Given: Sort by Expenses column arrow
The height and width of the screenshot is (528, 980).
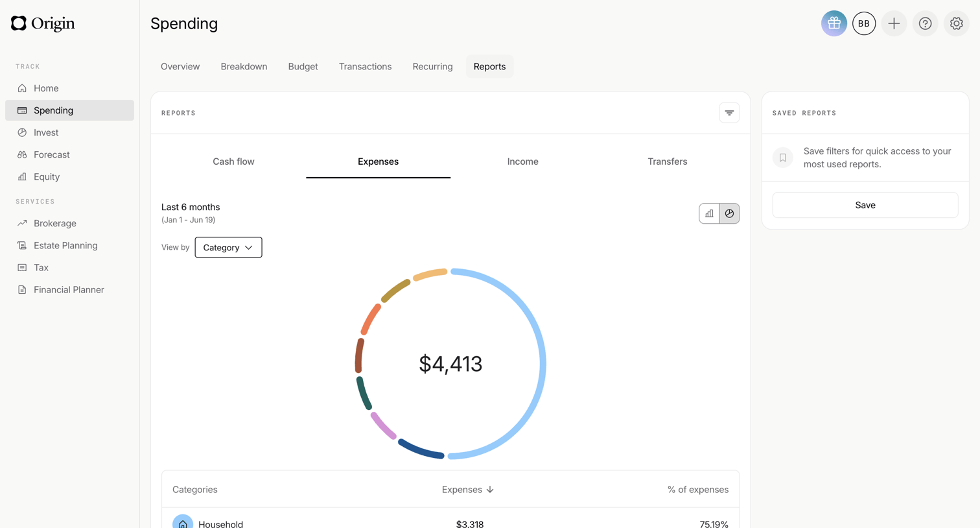Looking at the screenshot, I should 490,490.
